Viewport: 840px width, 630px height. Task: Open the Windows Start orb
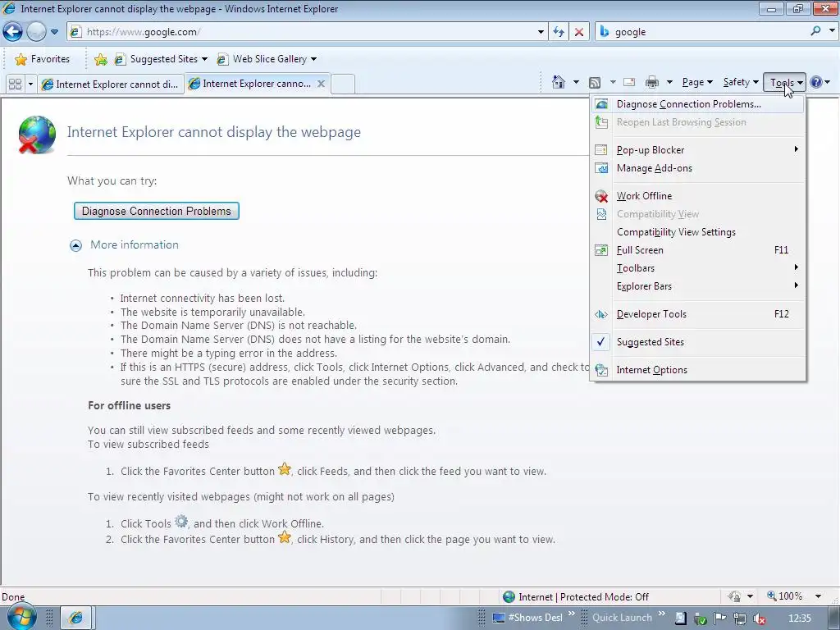coord(21,616)
